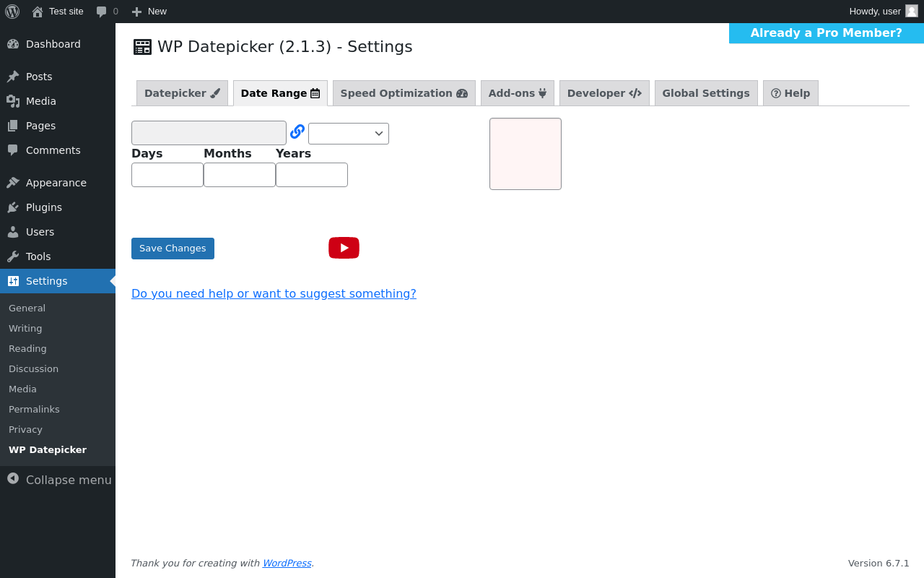Viewport: 924px width, 578px height.
Task: Open the Help tab
Action: [790, 93]
